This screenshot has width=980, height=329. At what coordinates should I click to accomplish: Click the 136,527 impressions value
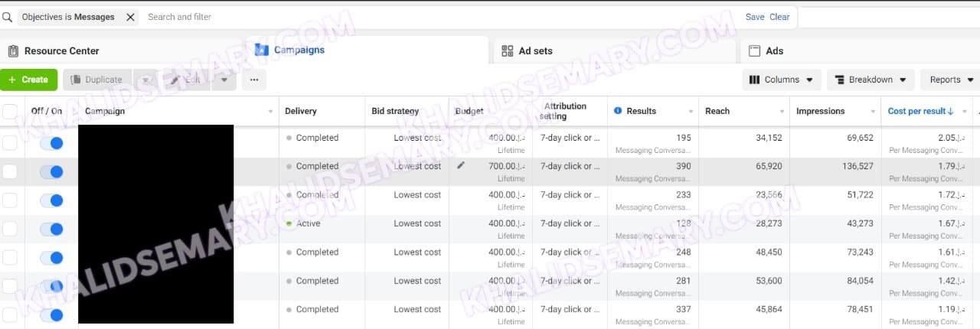tap(857, 166)
